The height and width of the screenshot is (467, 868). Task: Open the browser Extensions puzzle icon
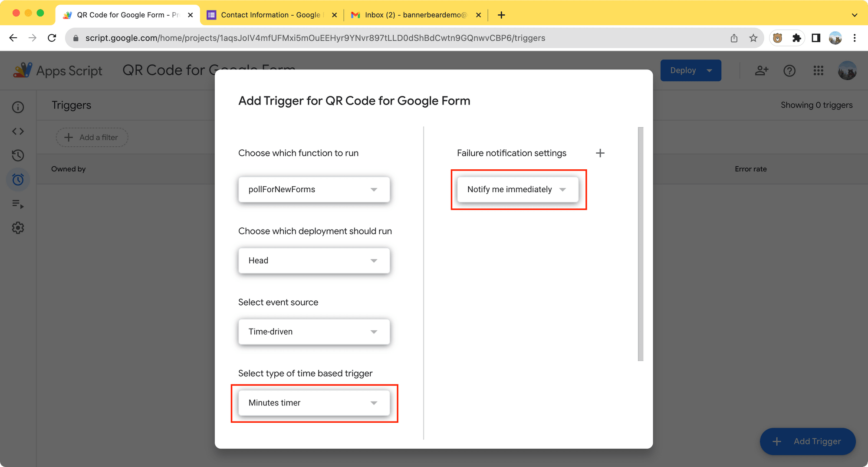pos(796,38)
